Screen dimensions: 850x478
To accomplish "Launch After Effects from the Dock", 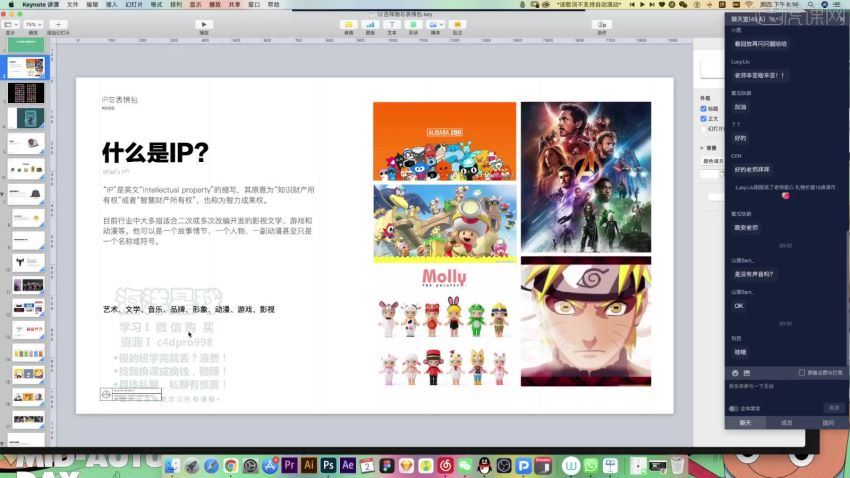I will pos(347,465).
